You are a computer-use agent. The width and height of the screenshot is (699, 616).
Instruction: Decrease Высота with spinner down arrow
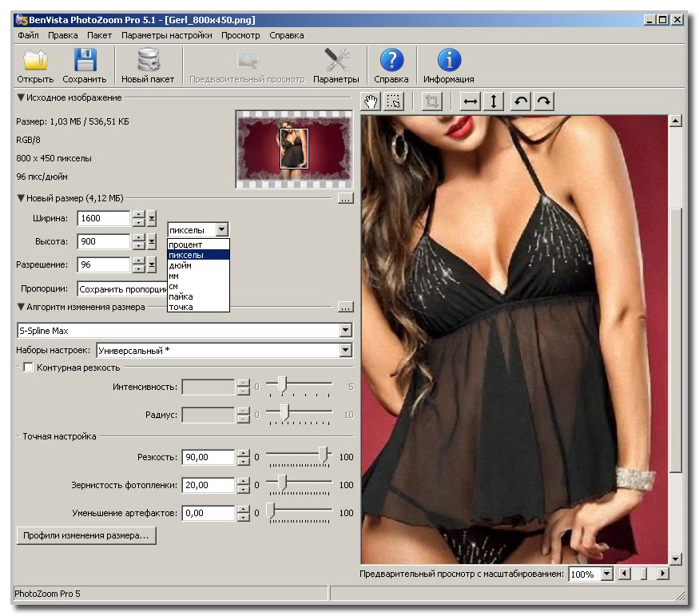tap(139, 245)
